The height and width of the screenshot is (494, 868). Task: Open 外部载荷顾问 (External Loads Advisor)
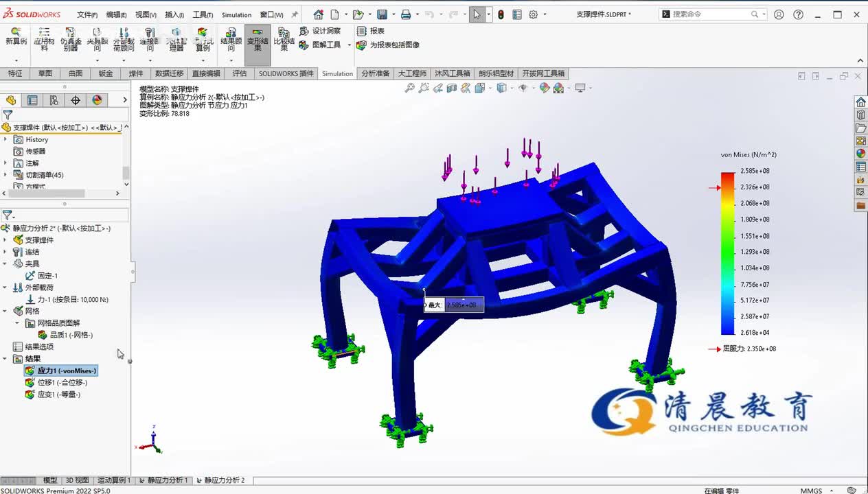[x=124, y=40]
